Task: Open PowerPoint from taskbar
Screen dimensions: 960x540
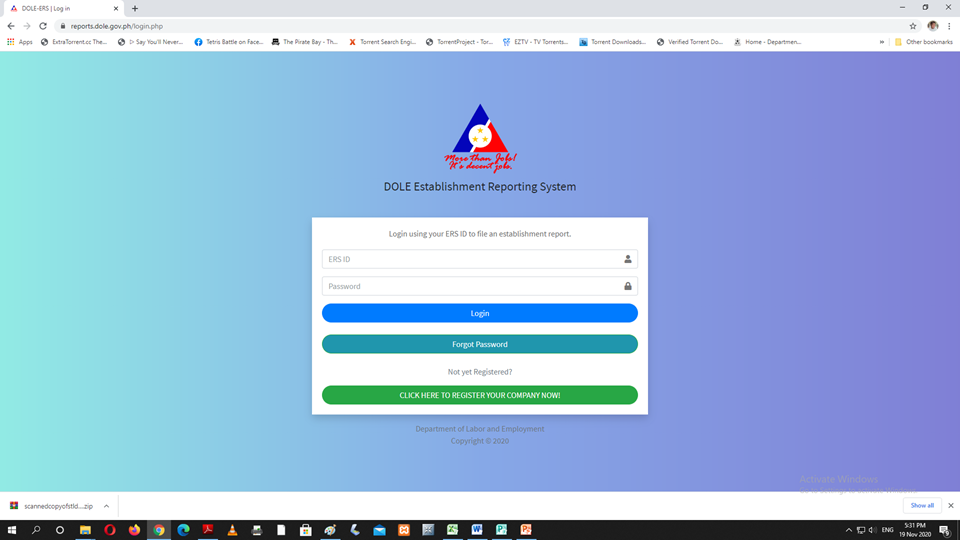Action: click(526, 530)
